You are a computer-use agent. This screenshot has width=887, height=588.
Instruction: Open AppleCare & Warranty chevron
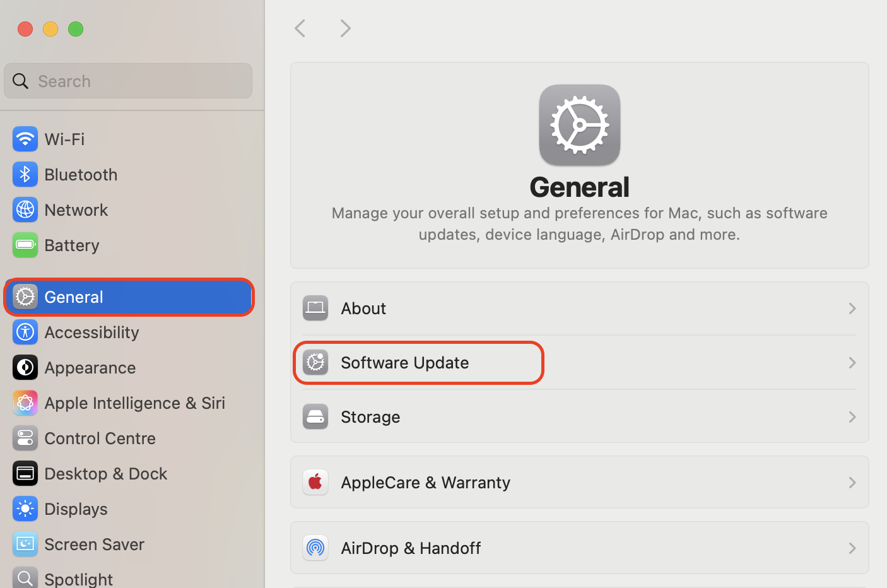[852, 483]
